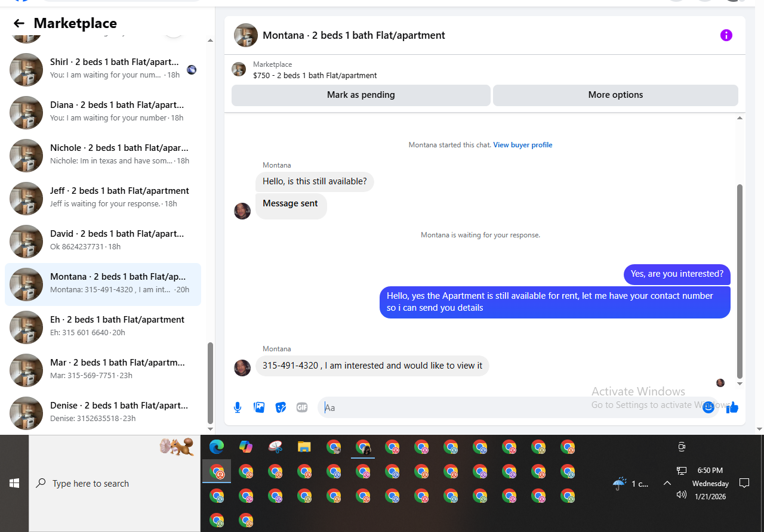This screenshot has width=764, height=532.
Task: Click the conversation list scrollbar thumb
Action: pos(210,382)
